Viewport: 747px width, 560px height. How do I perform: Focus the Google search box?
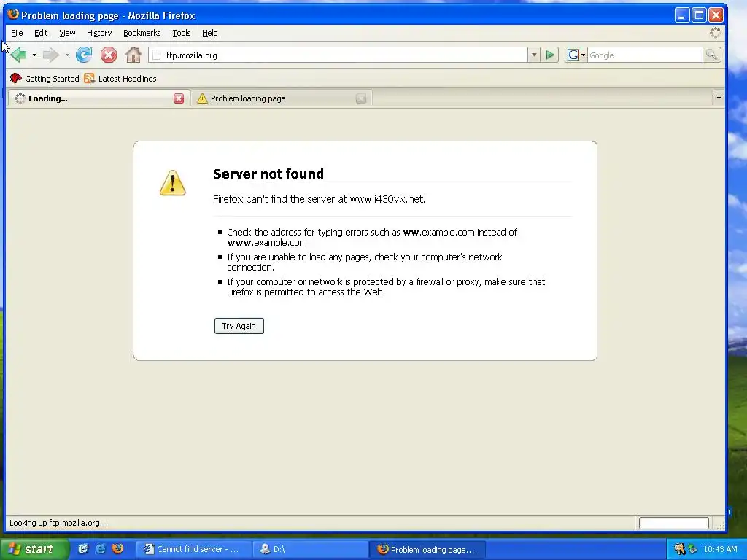(645, 55)
